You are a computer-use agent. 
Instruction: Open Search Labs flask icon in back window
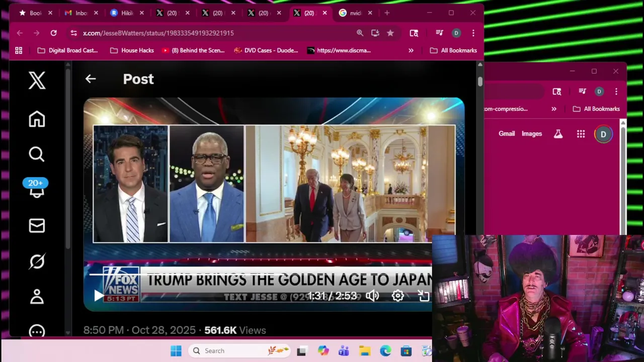coord(558,134)
